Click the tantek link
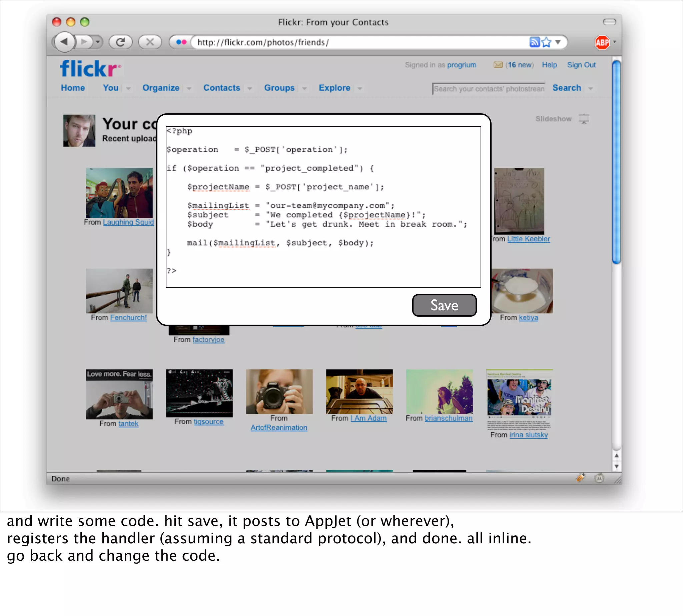This screenshot has height=616, width=683. click(x=128, y=423)
